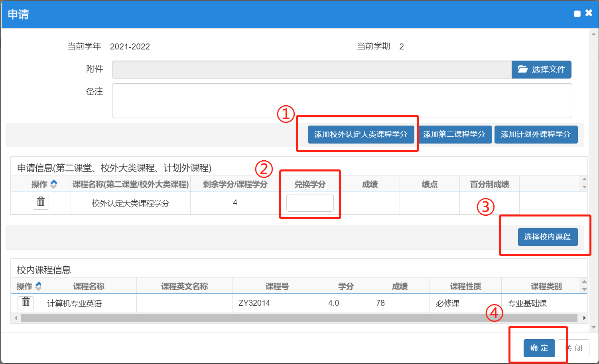Click the 2021-2022 academic year value
Screen dimensions: 599x364
tap(130, 47)
